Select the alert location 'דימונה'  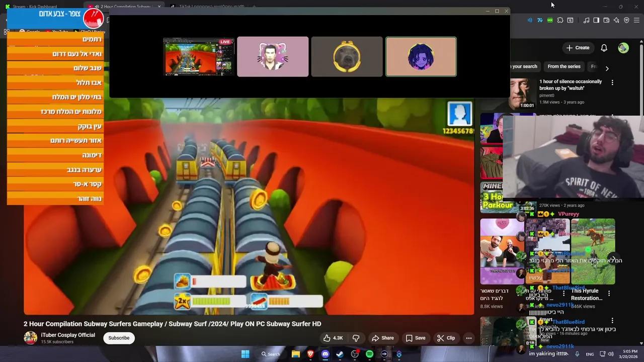coord(55,155)
